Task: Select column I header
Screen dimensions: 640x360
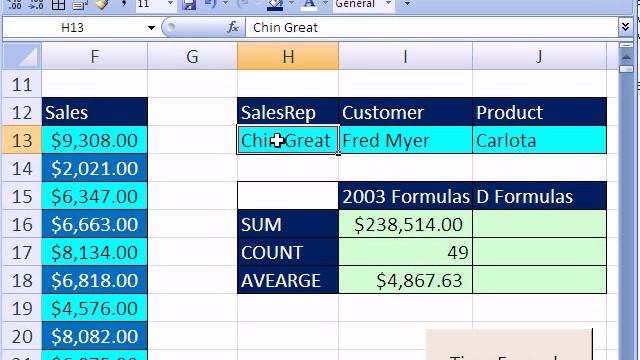Action: (x=405, y=56)
